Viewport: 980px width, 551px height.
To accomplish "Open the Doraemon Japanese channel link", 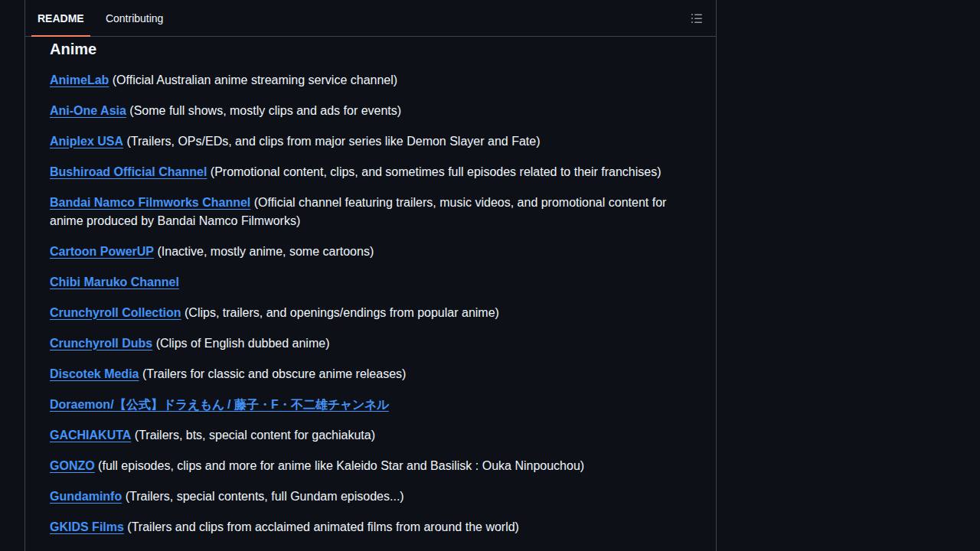I will tap(219, 405).
